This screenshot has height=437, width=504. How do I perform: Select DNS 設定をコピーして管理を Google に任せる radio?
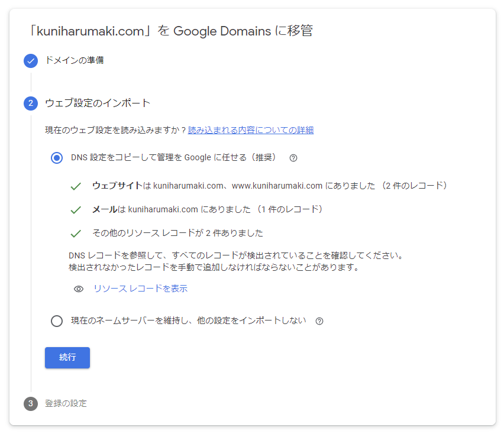click(x=57, y=158)
